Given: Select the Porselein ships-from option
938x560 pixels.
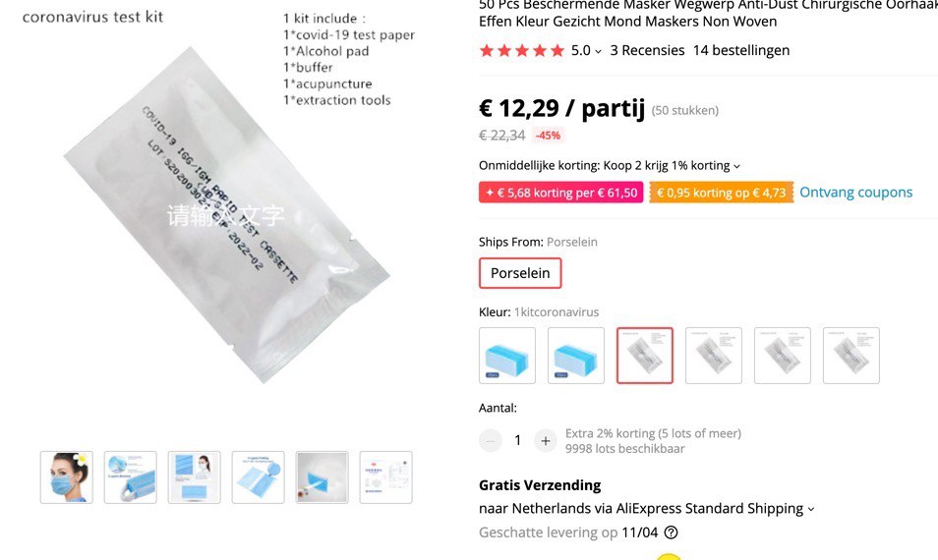Looking at the screenshot, I should coord(520,273).
